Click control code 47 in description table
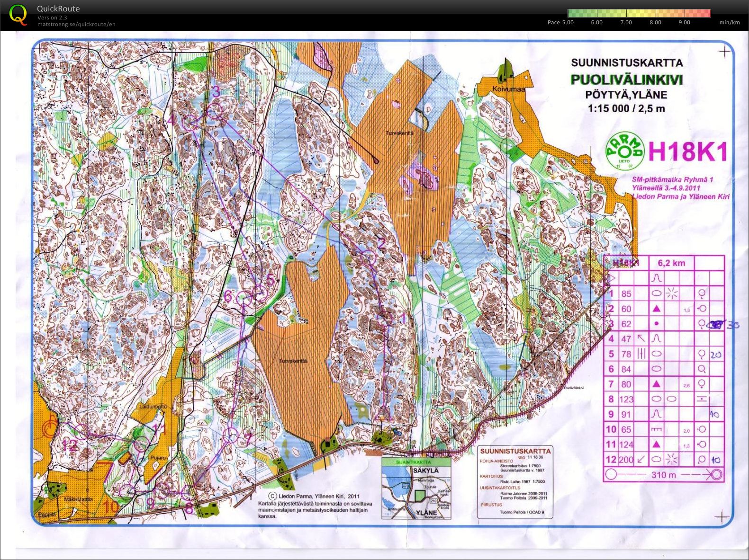The image size is (749, 560). (x=626, y=339)
